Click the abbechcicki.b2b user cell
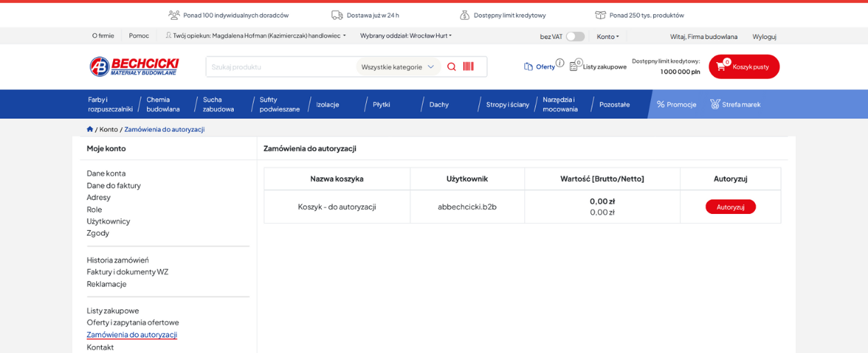868x353 pixels. pyautogui.click(x=467, y=207)
